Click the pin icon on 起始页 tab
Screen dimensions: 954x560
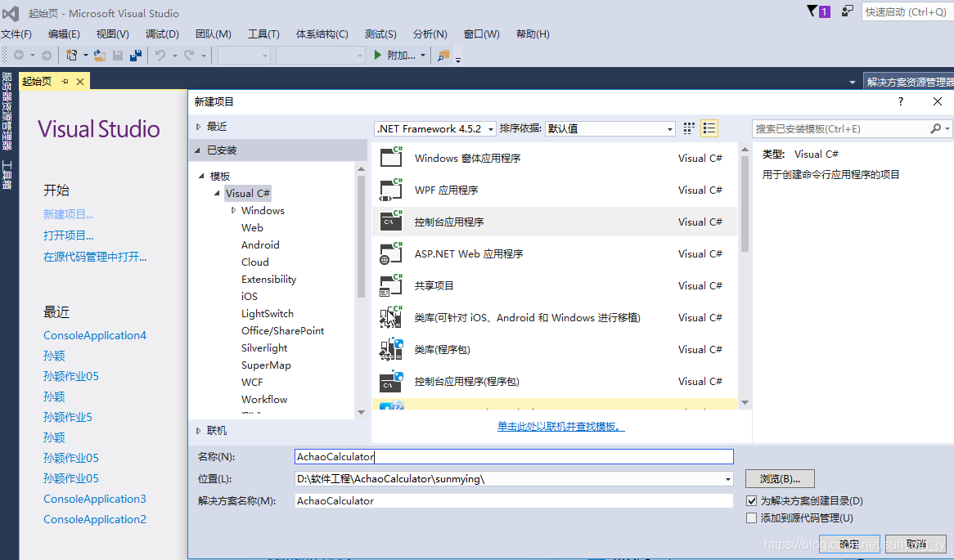(65, 81)
